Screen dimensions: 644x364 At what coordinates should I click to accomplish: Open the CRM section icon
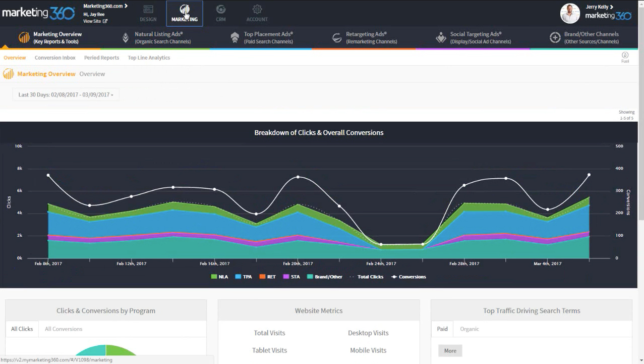[x=220, y=9]
